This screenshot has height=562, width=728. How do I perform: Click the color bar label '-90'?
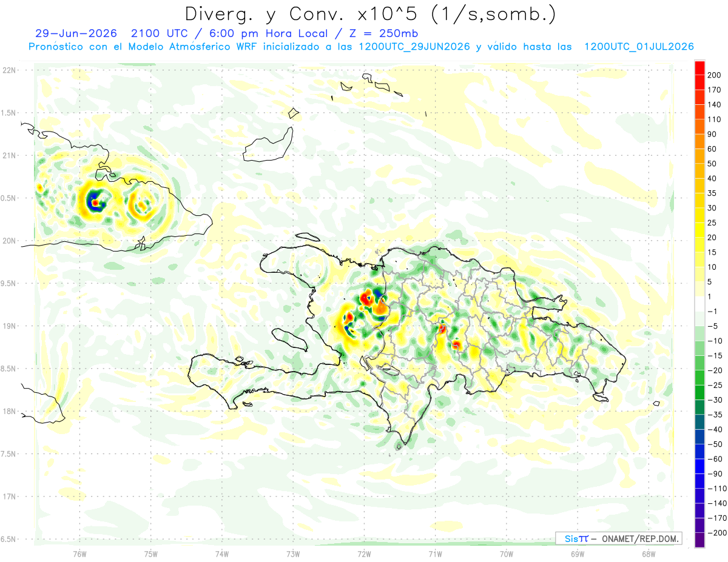(715, 473)
